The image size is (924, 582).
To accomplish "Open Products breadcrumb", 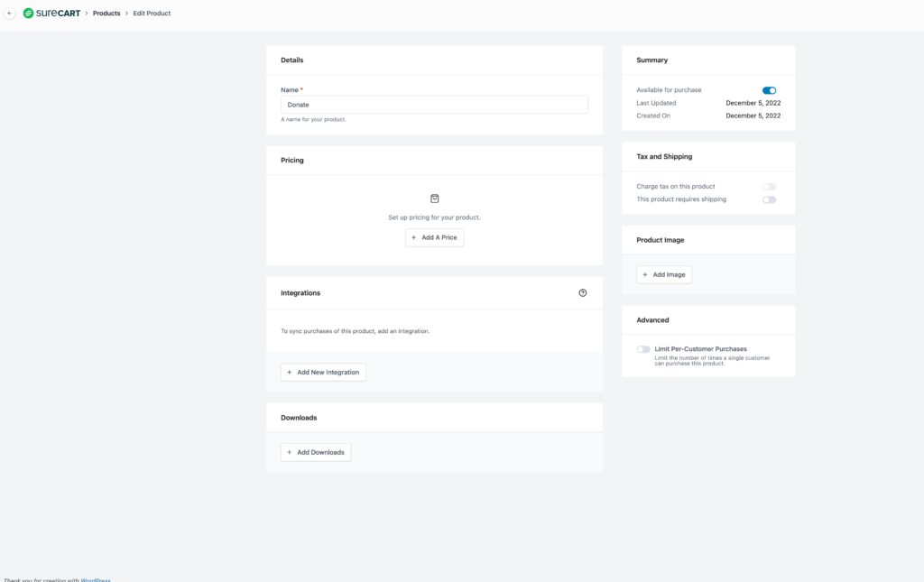I will 106,13.
